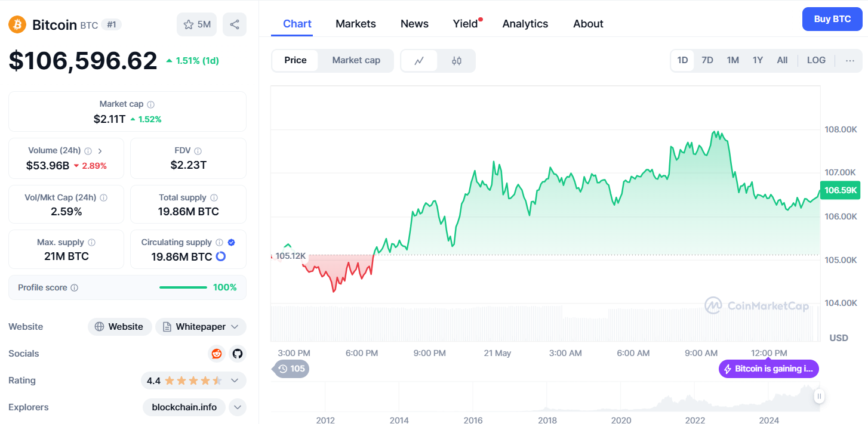This screenshot has height=424, width=868.
Task: Set chart range to 1Y
Action: [x=758, y=60]
